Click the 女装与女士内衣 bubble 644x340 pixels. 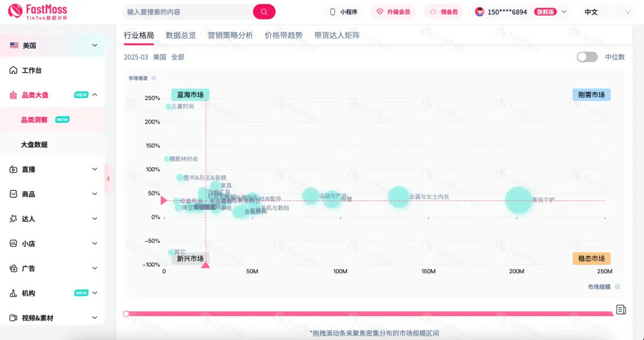398,197
